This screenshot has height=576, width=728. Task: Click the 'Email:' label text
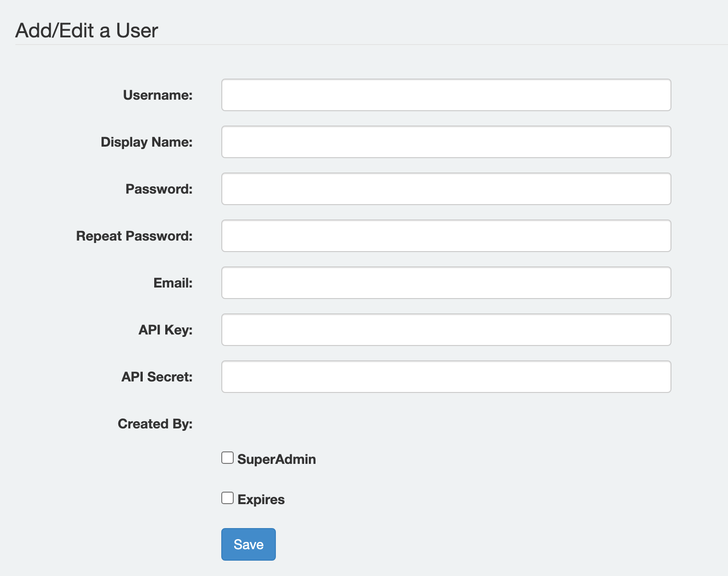[173, 283]
